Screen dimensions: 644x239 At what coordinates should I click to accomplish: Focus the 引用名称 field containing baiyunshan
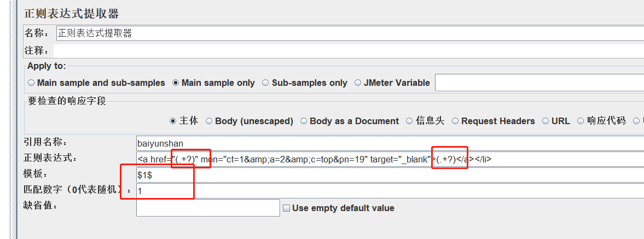click(390, 143)
